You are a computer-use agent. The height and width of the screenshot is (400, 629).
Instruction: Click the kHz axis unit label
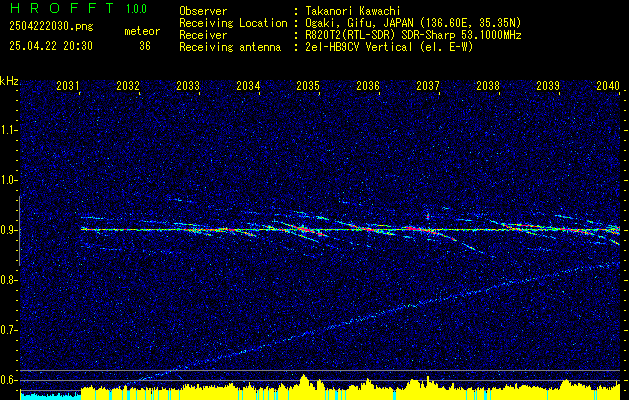click(x=9, y=81)
